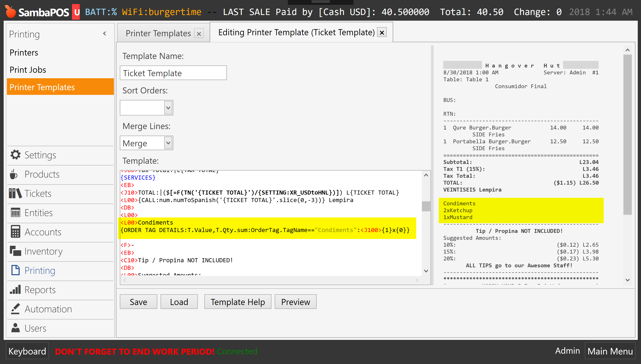The height and width of the screenshot is (364, 641).
Task: Open Printing via the document icon
Action: (x=15, y=270)
